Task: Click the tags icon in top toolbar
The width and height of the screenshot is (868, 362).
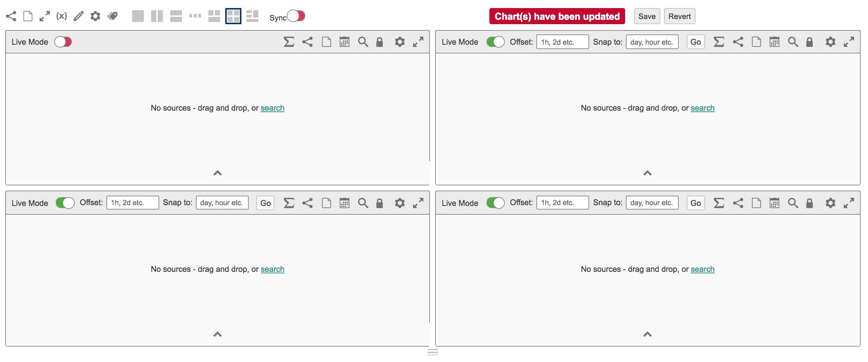Action: [113, 16]
